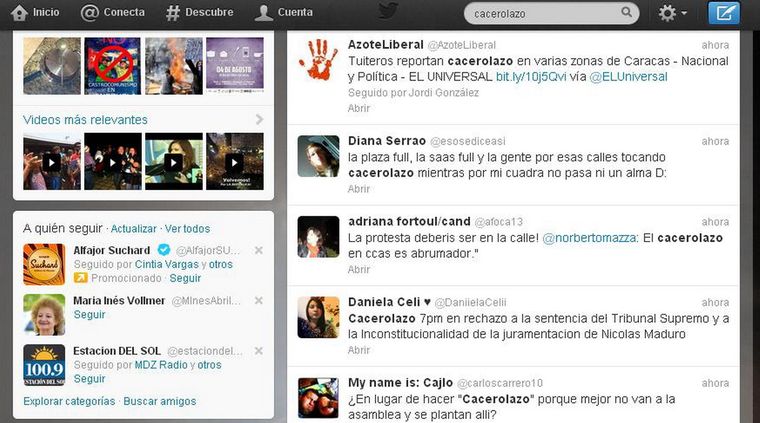The width and height of the screenshot is (760, 423).
Task: Play the fourth relevant video
Action: point(235,161)
